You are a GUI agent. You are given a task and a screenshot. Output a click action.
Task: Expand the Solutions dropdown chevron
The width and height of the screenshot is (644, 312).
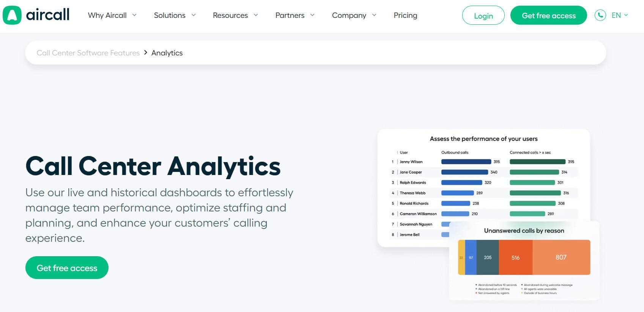tap(194, 15)
